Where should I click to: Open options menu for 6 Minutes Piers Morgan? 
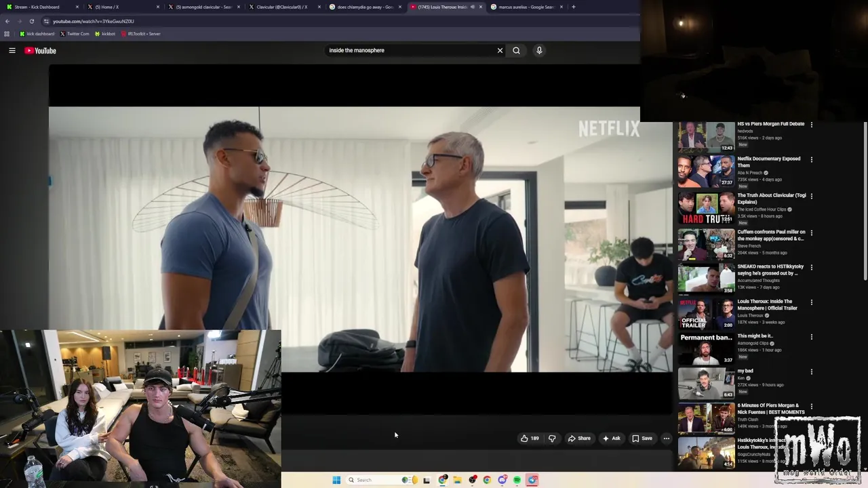click(812, 407)
